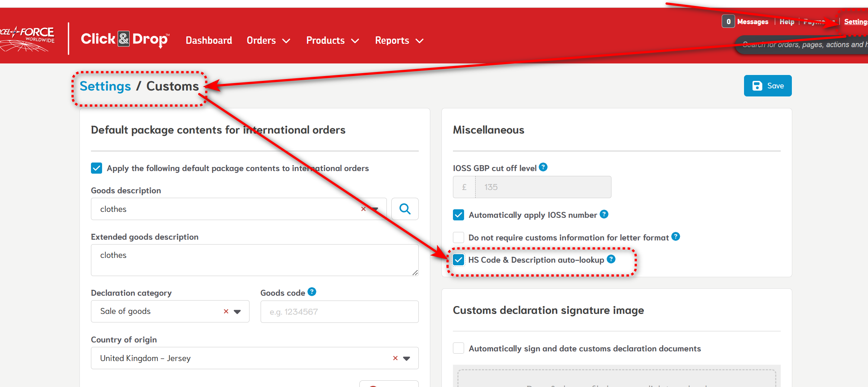Clear the Country of origin selection
The height and width of the screenshot is (387, 868).
coord(395,358)
